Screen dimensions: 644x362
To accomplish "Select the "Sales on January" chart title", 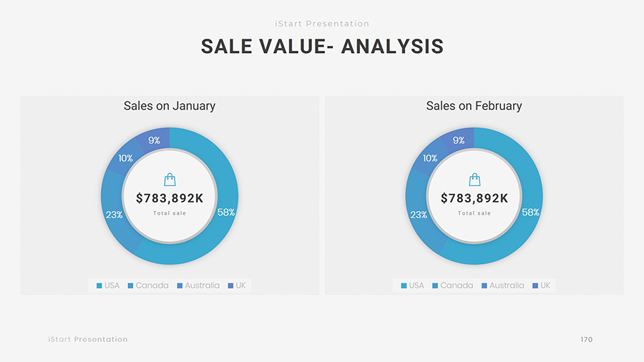I will (x=170, y=106).
